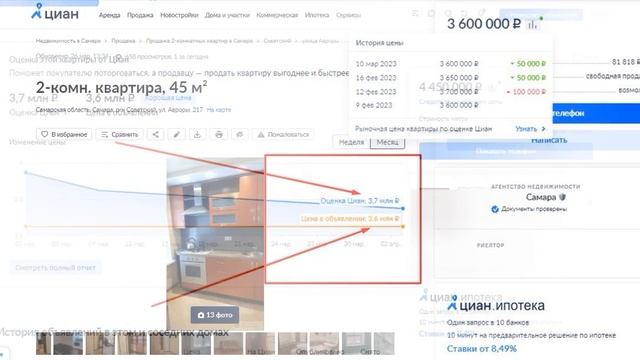This screenshot has width=640, height=360.
Task: Click the print icon
Action: (x=219, y=134)
